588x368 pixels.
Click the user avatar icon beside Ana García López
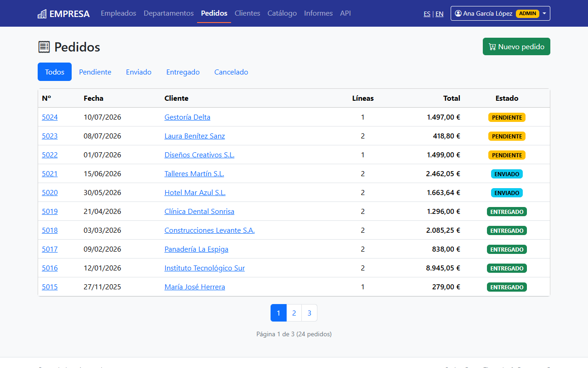coord(458,13)
